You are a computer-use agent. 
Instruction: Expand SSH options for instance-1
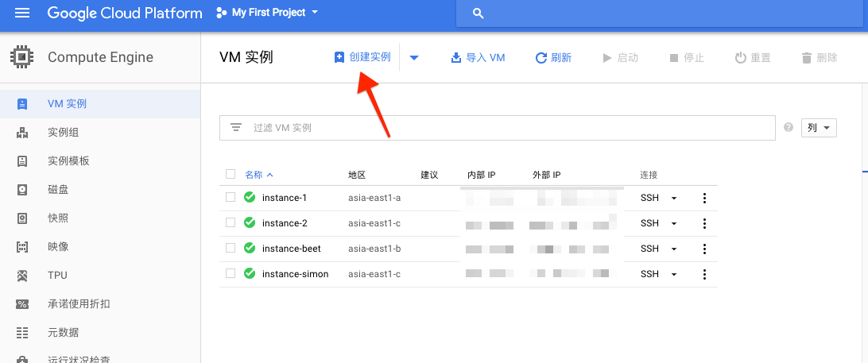(674, 198)
